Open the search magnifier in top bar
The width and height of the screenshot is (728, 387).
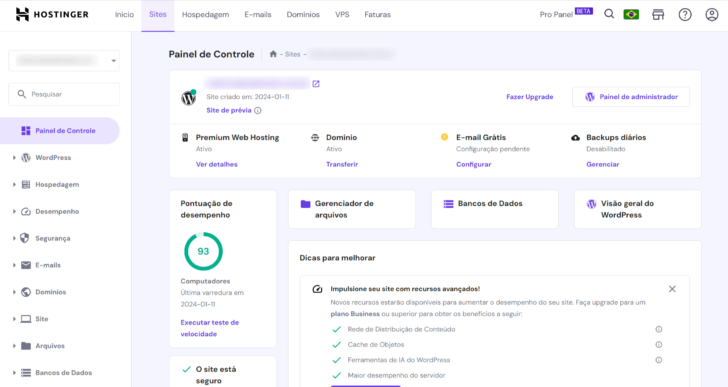tap(609, 14)
